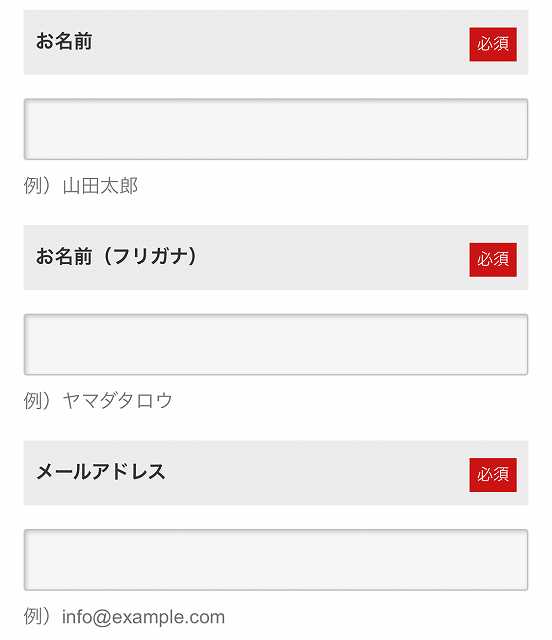Click the お名前（フリガナ） heading label
The width and height of the screenshot is (552, 640).
116,257
